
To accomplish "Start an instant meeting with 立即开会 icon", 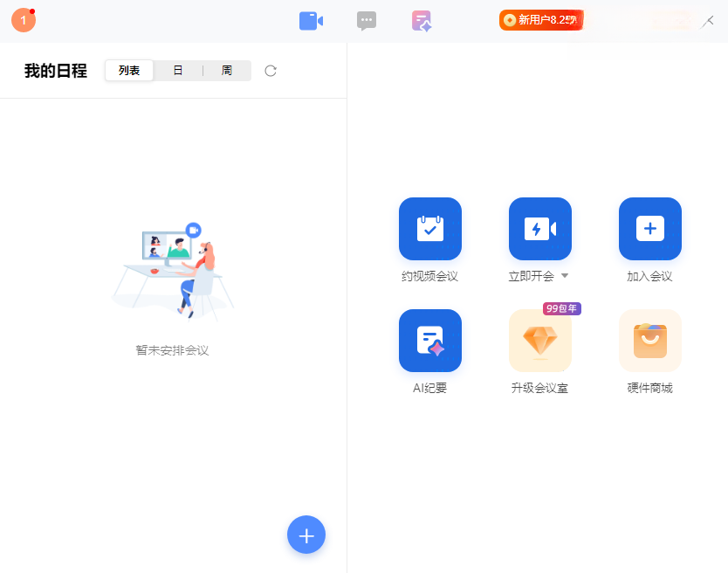I will pos(540,229).
